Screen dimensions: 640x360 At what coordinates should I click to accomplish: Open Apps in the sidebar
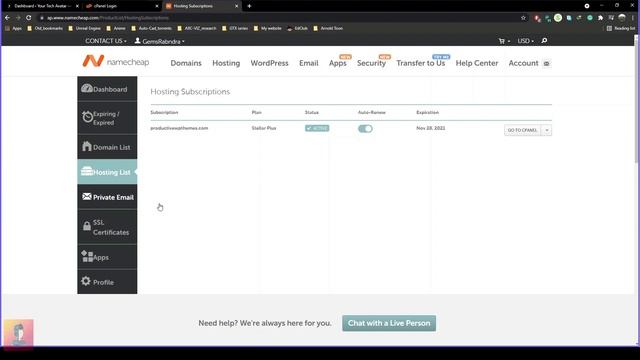click(x=107, y=257)
